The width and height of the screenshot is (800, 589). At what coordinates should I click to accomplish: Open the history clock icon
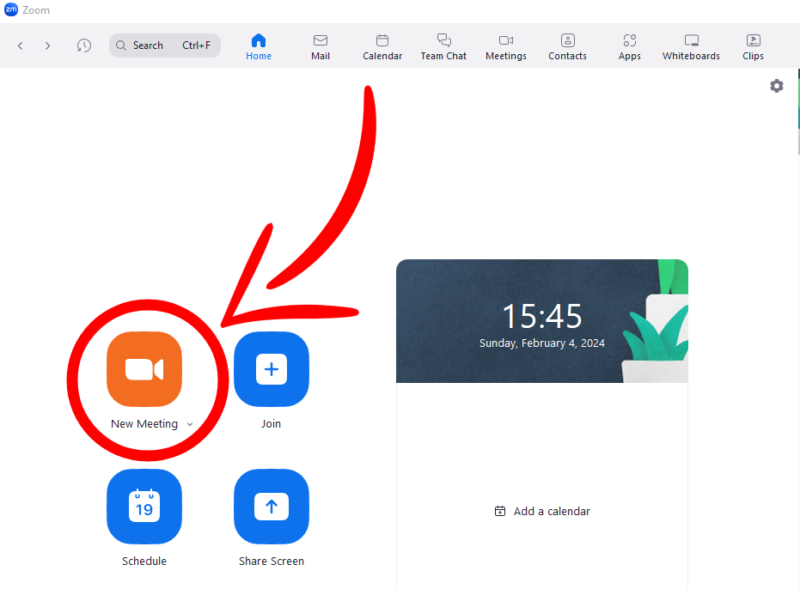click(84, 46)
